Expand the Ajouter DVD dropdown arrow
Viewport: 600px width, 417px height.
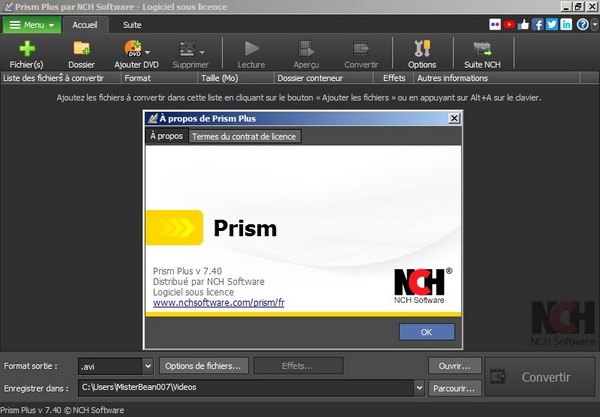point(148,52)
